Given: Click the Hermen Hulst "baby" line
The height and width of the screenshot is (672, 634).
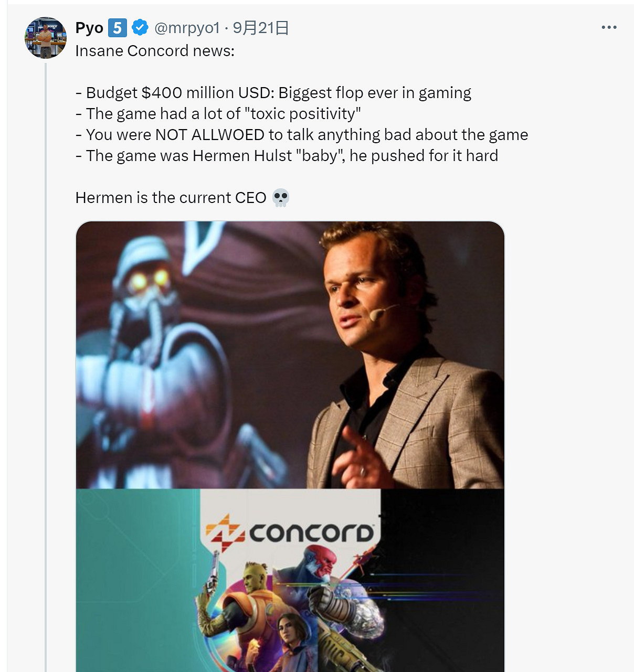Looking at the screenshot, I should click(287, 156).
